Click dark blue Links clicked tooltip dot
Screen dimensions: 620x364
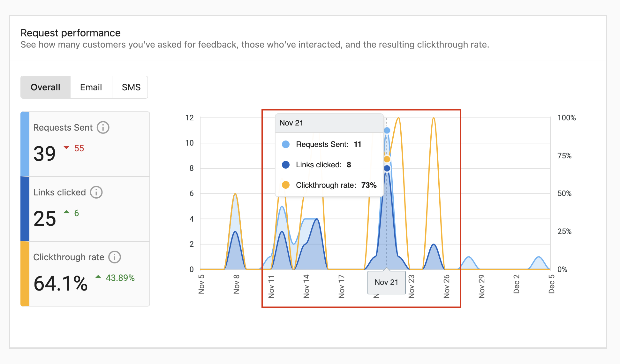coord(286,165)
